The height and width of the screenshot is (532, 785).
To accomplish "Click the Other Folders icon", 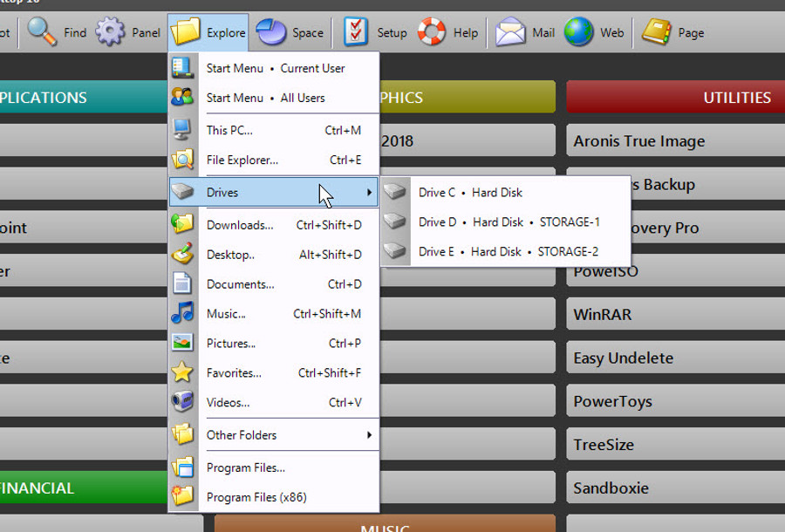I will coord(182,434).
